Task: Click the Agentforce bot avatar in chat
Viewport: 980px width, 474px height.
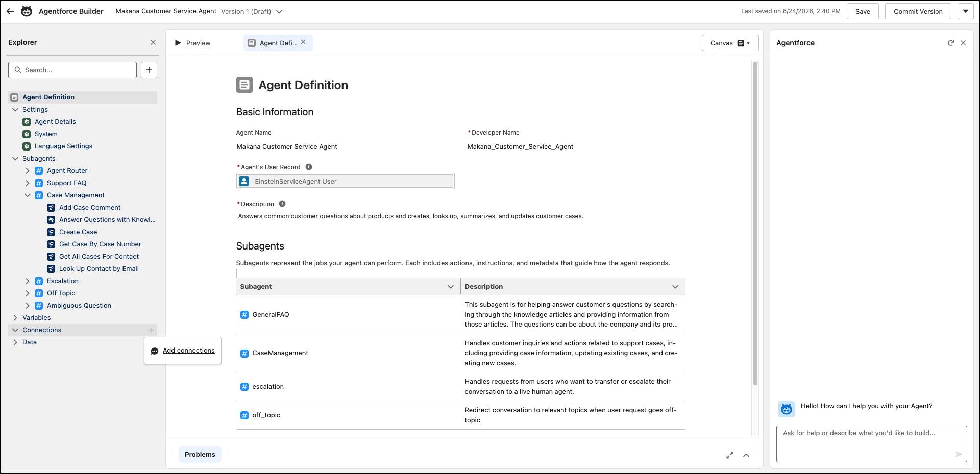Action: point(787,409)
